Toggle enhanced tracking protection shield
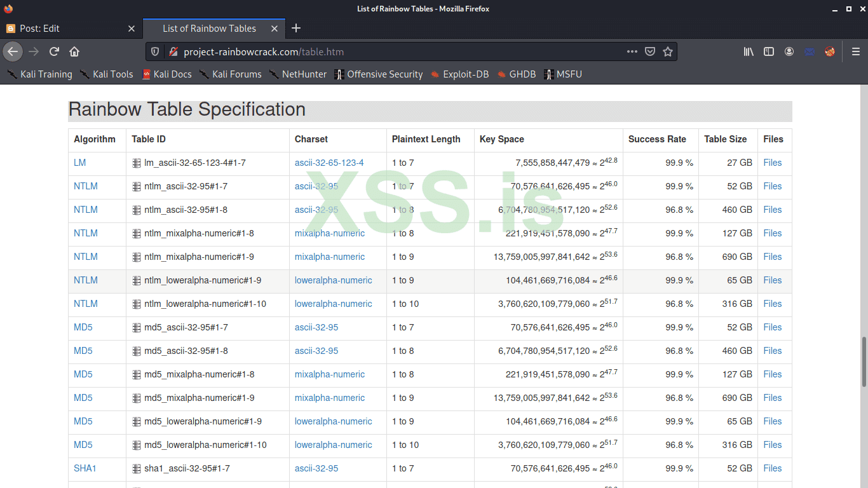The height and width of the screenshot is (488, 868). click(154, 51)
